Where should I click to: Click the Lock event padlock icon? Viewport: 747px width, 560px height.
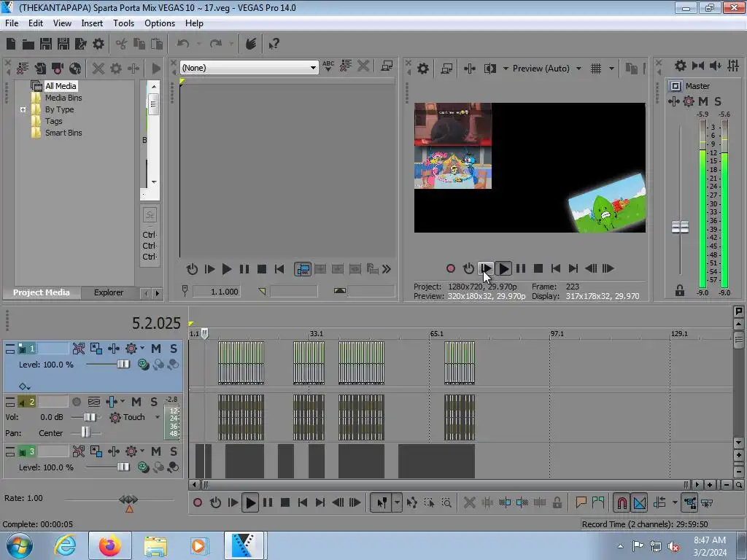coord(557,502)
